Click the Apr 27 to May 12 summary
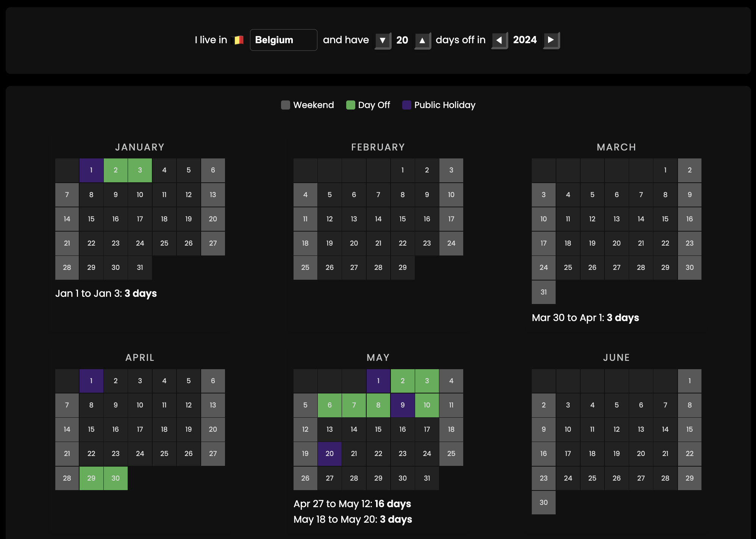This screenshot has width=756, height=539. [x=352, y=504]
